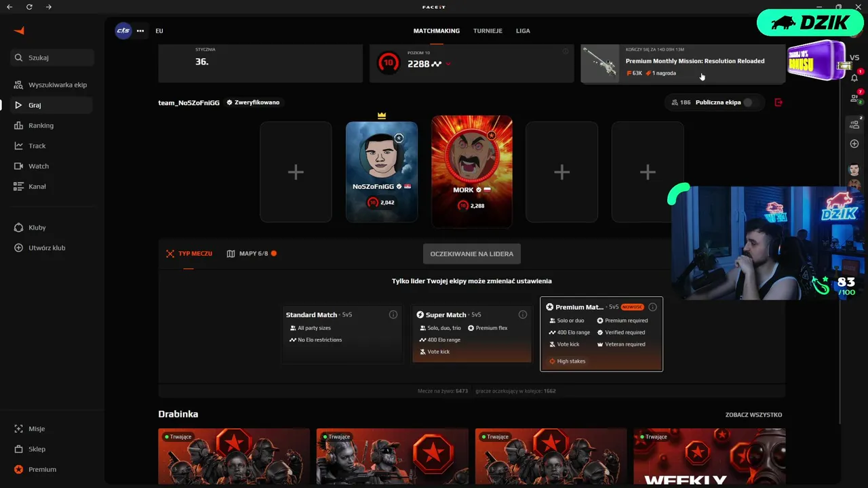The height and width of the screenshot is (488, 868).
Task: Select Graj in the sidebar
Action: [x=52, y=105]
